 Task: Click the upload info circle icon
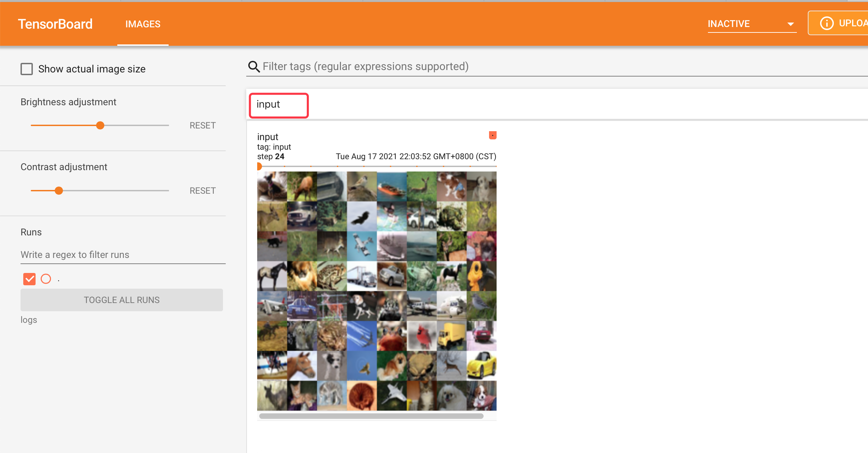point(827,23)
